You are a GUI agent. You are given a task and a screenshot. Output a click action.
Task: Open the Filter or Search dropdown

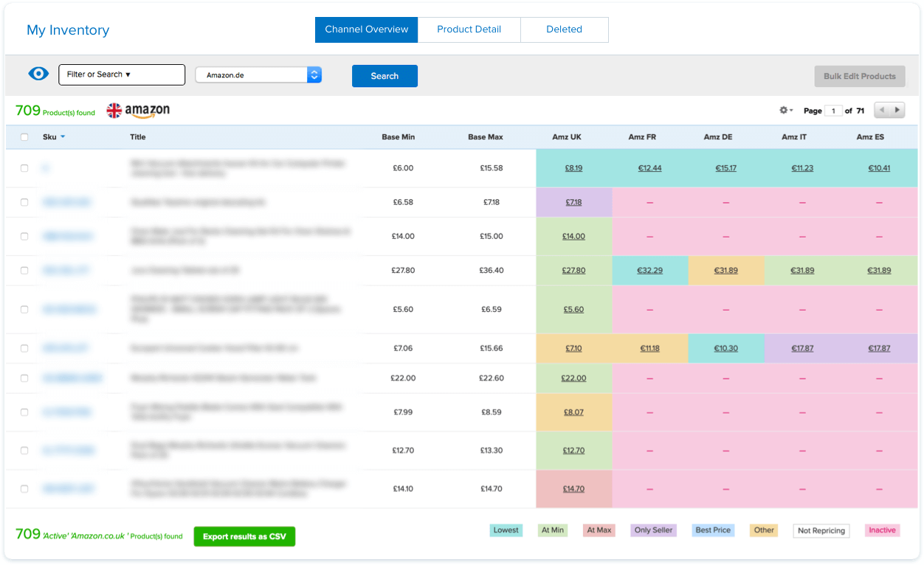click(122, 74)
